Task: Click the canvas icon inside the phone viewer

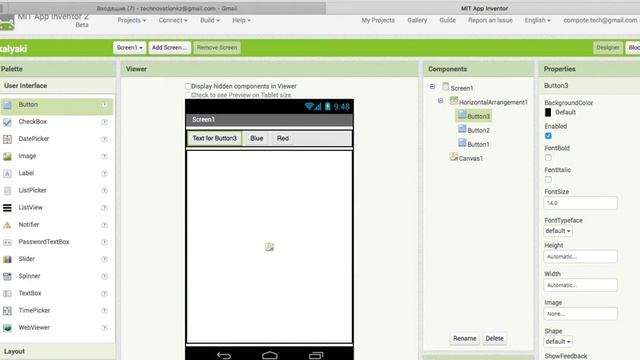Action: [x=269, y=247]
